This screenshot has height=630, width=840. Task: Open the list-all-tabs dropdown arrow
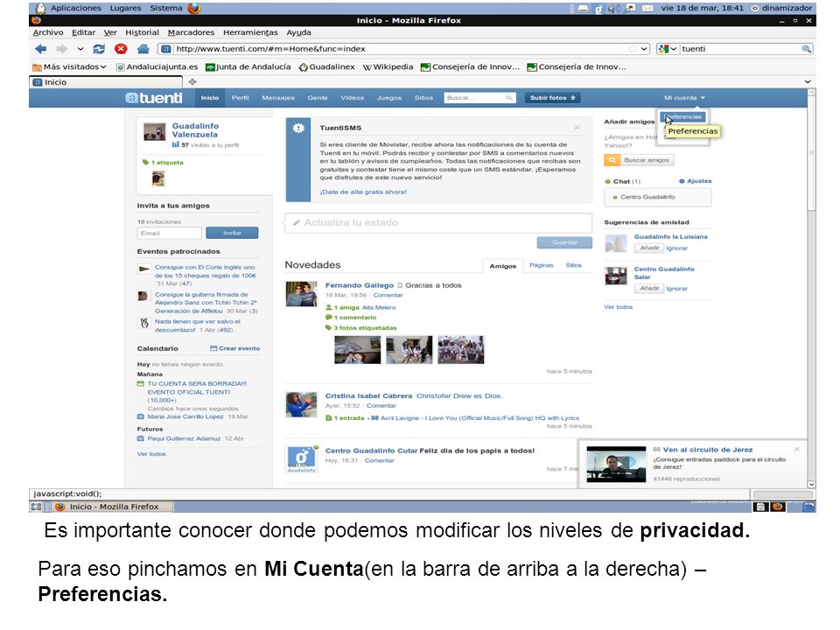tap(808, 81)
